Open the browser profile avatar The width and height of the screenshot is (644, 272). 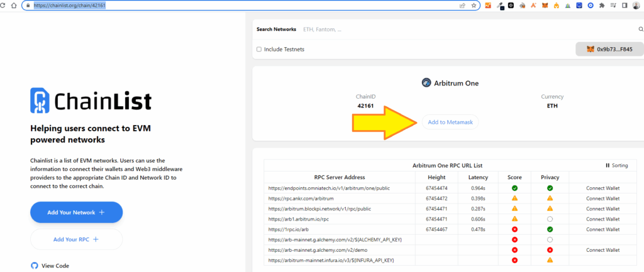636,5
